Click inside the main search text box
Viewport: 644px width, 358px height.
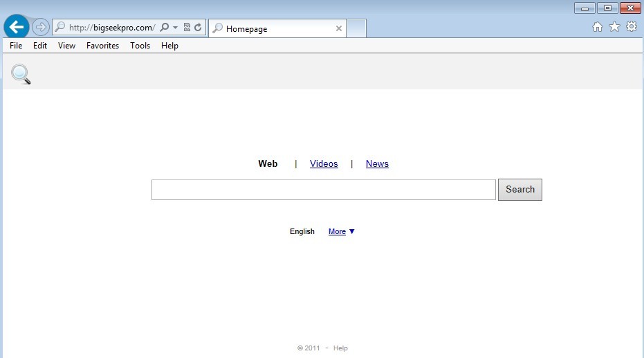[x=324, y=190]
